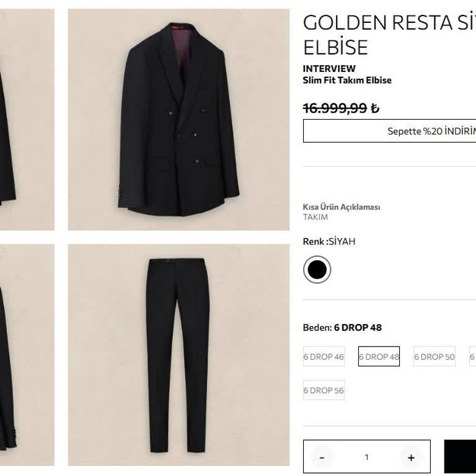Pick size 6 DROP 50
Viewport: 476px width, 476px height.
pos(434,356)
